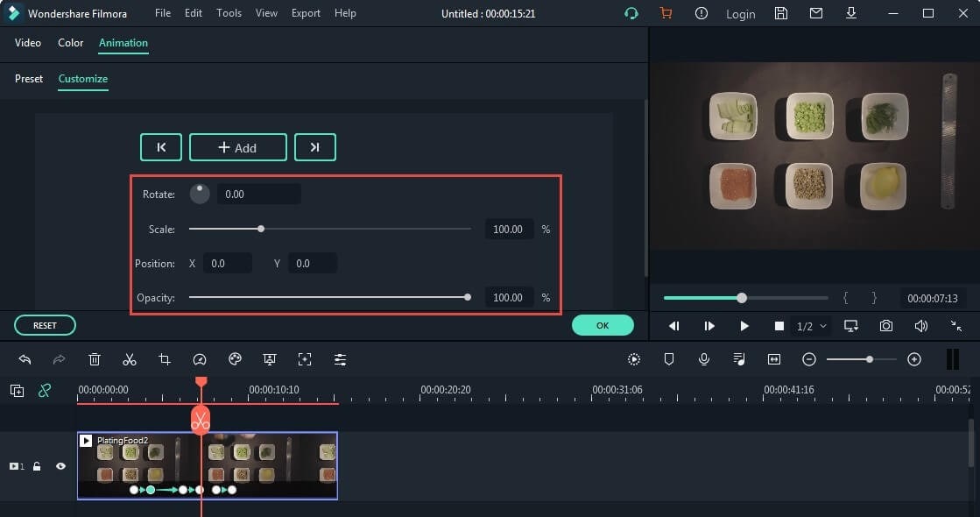Select the Crop tool

tap(165, 359)
